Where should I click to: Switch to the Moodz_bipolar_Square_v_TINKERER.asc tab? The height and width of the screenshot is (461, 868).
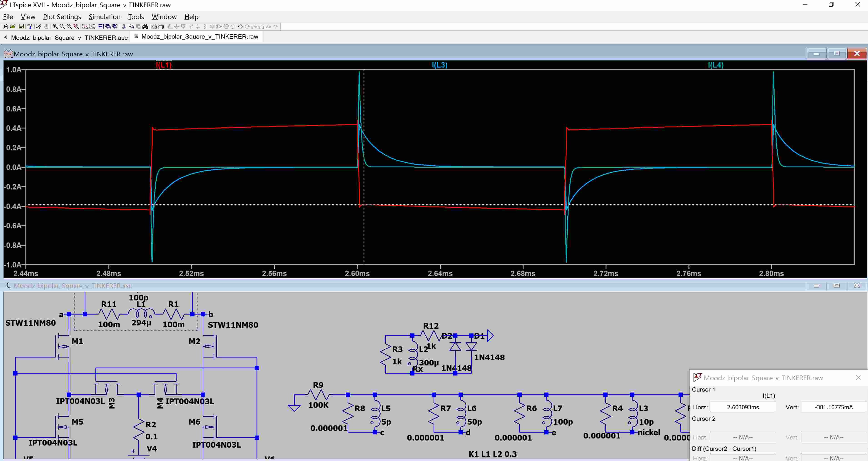point(69,38)
